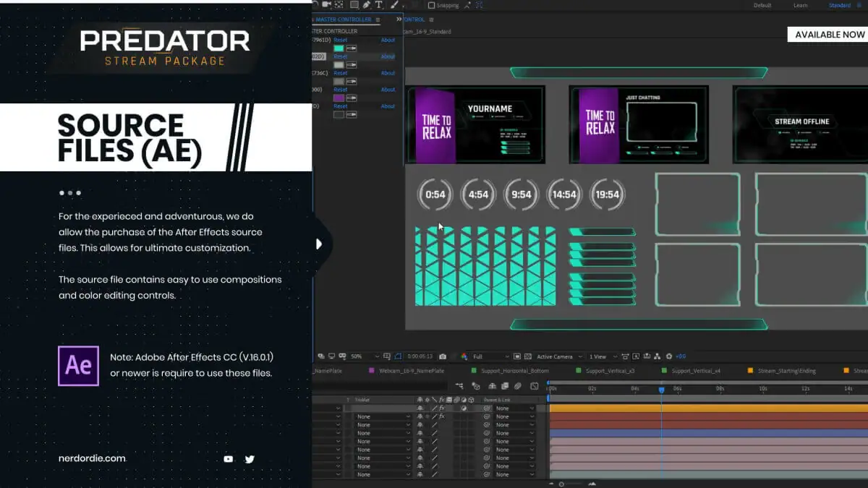Click the blue playhead marker on timeline ruler

(661, 390)
